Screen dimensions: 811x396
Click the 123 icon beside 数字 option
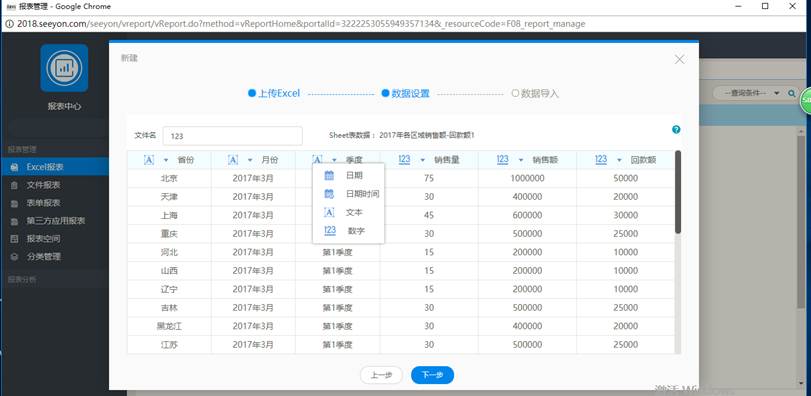pyautogui.click(x=330, y=231)
